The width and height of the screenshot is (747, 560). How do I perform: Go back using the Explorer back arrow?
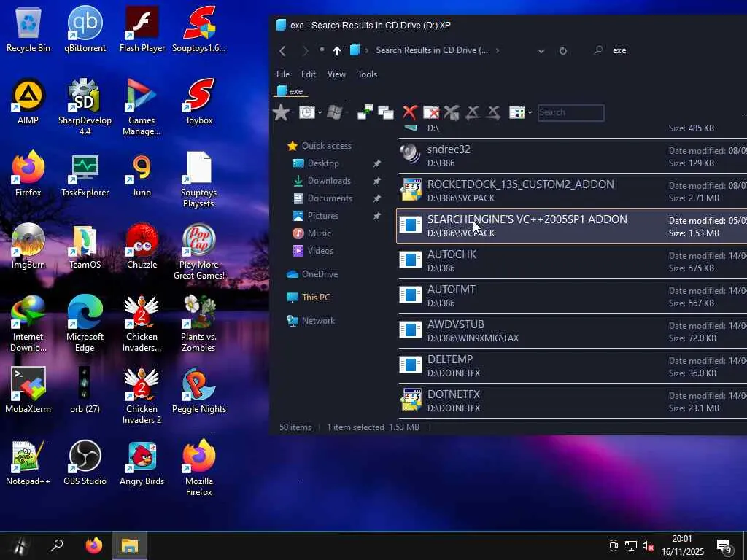(282, 50)
